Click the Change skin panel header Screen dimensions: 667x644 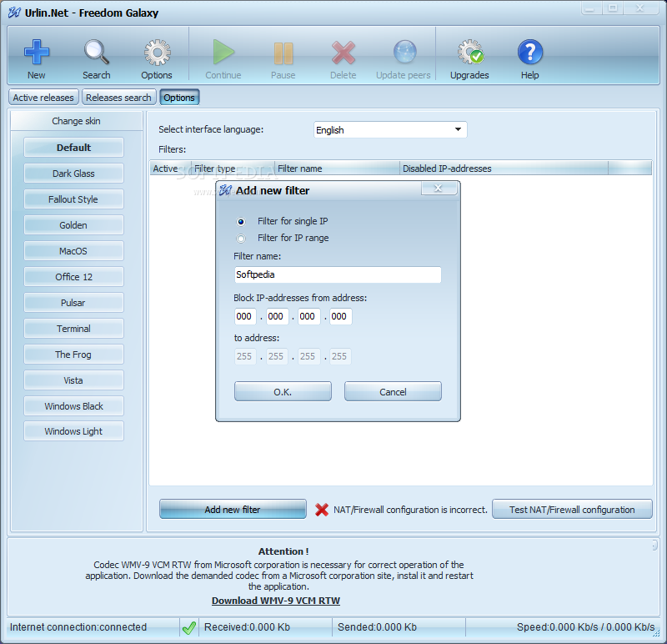[x=77, y=121]
